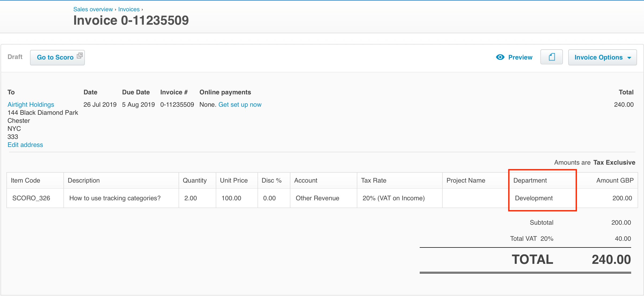The height and width of the screenshot is (296, 644).
Task: Select the SCORO_326 item code cell
Action: pos(35,198)
